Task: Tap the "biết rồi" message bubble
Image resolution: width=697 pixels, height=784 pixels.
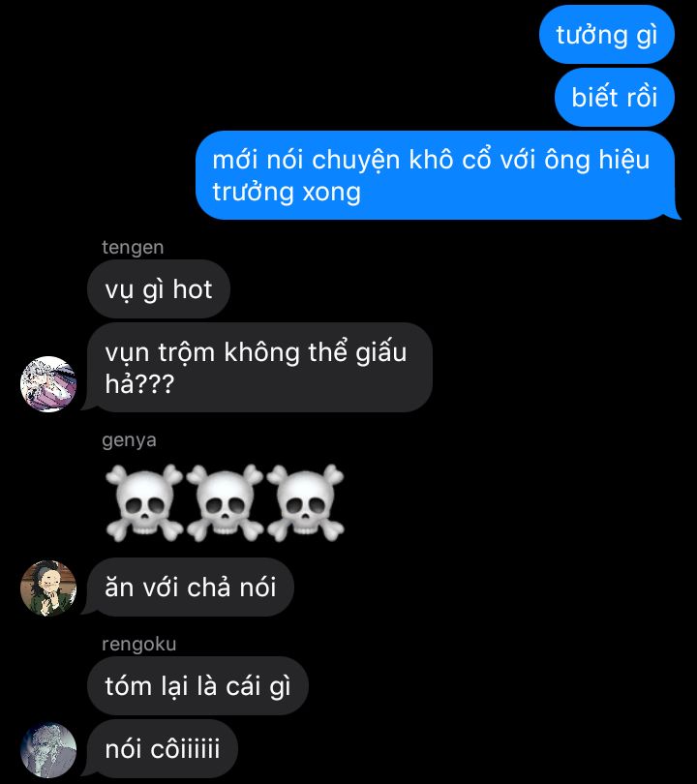Action: click(615, 97)
